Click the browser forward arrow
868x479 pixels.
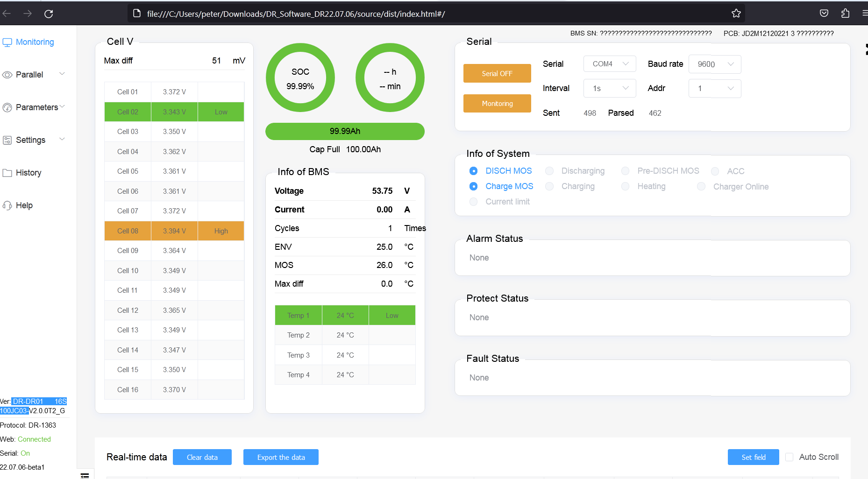pos(28,14)
